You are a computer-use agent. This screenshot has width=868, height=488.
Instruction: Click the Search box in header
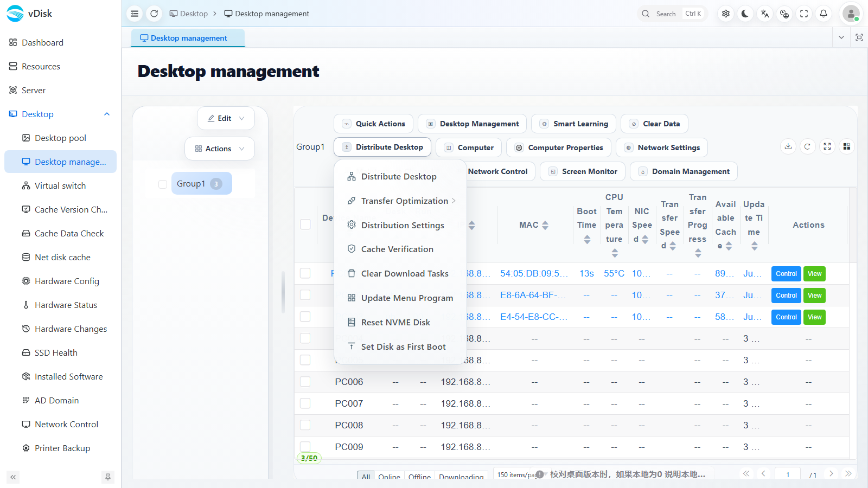click(672, 14)
